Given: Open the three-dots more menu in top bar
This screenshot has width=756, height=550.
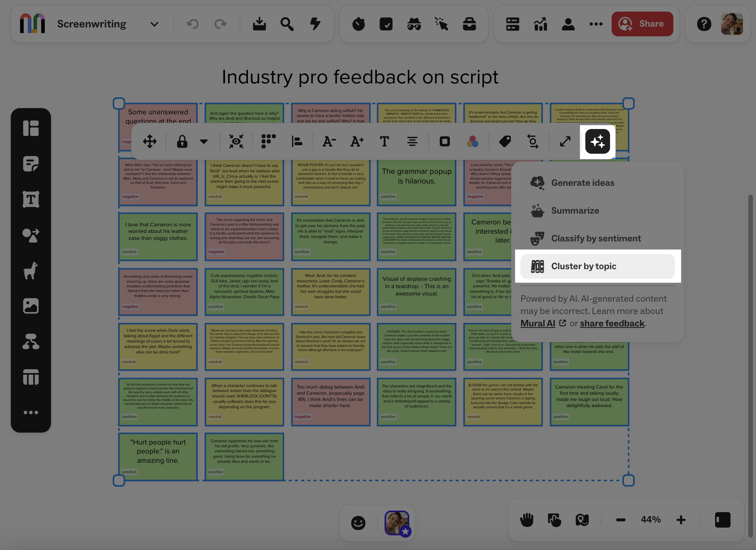Looking at the screenshot, I should [596, 24].
